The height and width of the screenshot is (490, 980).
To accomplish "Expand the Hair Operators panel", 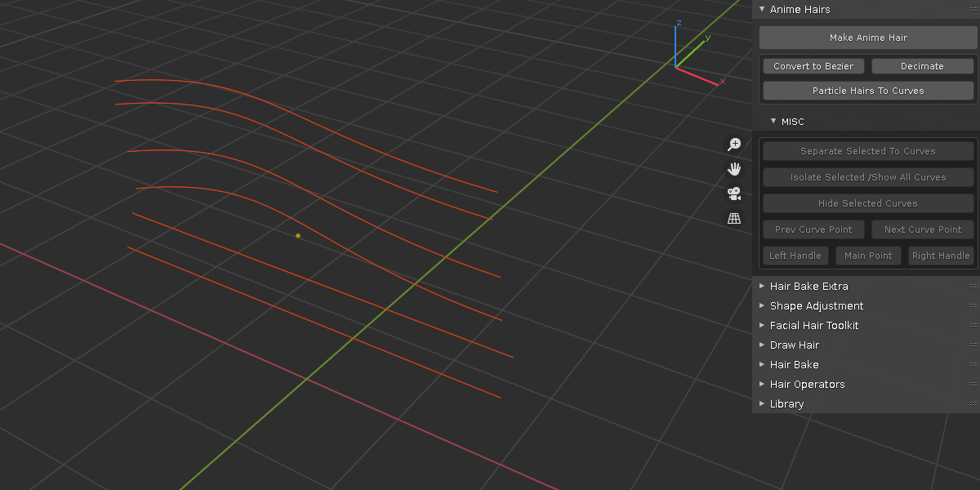I will tap(762, 384).
